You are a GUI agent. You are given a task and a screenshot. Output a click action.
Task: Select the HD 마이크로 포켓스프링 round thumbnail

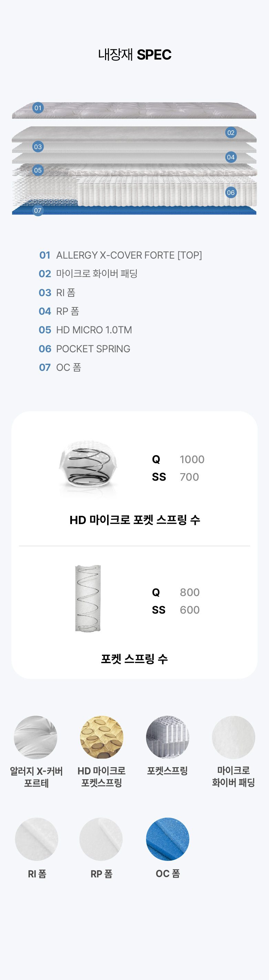102,737
